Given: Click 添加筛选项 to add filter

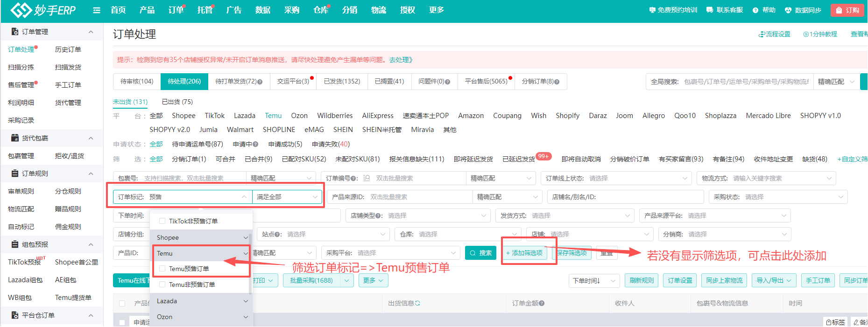Looking at the screenshot, I should [524, 253].
